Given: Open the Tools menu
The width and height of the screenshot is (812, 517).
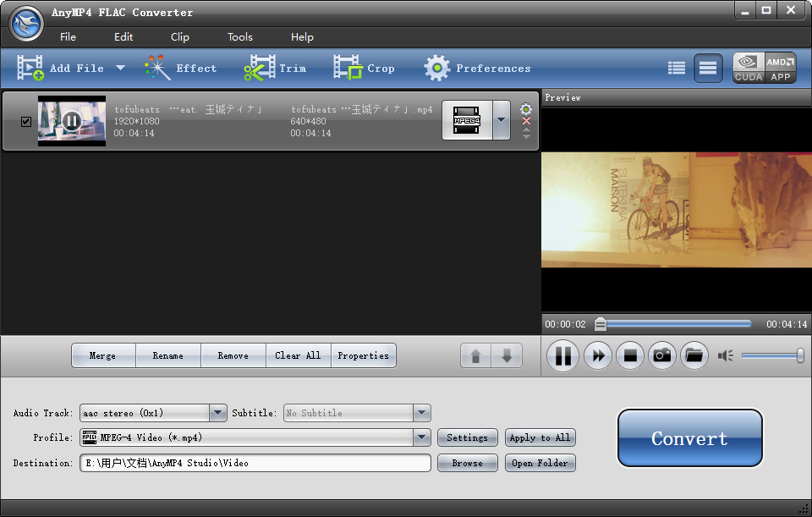Looking at the screenshot, I should pos(240,37).
